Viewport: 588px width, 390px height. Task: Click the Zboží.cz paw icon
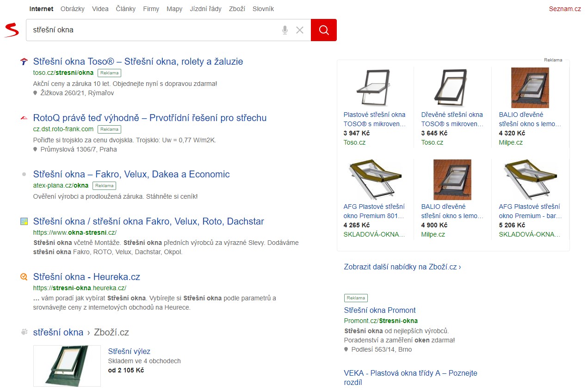[x=24, y=332]
